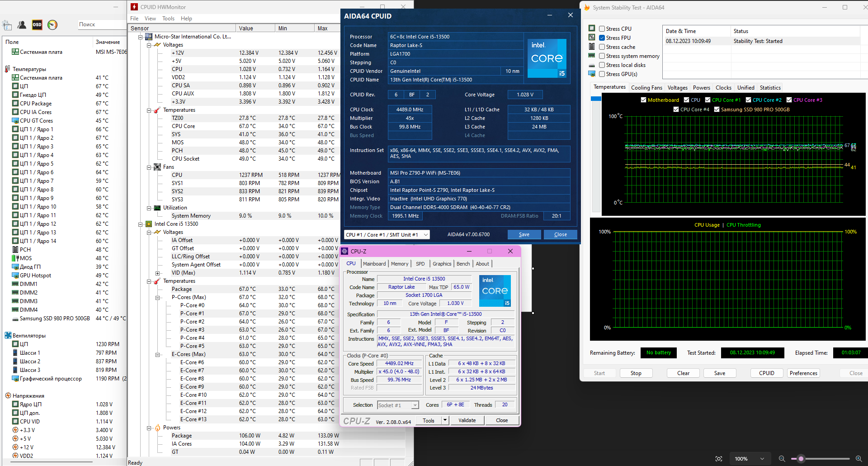The image size is (868, 466).
Task: Enable the Stress CPU checkbox
Action: 602,29
